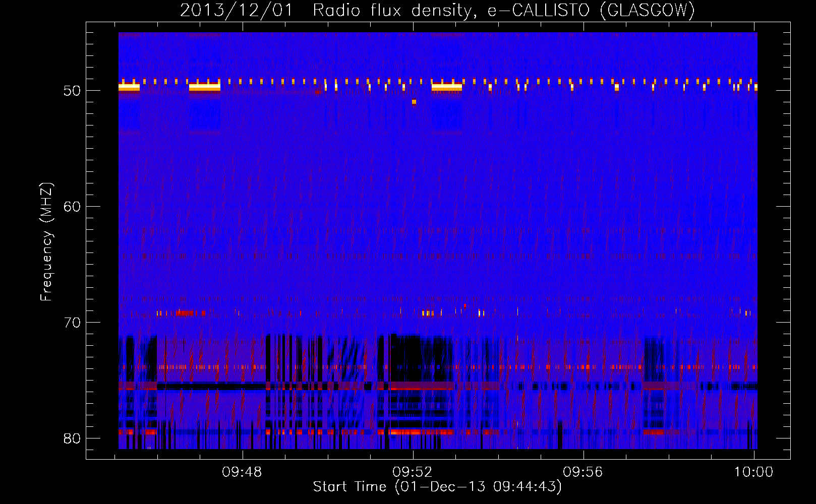Click the 80 frequency tick label
This screenshot has height=504, width=816.
(x=72, y=438)
